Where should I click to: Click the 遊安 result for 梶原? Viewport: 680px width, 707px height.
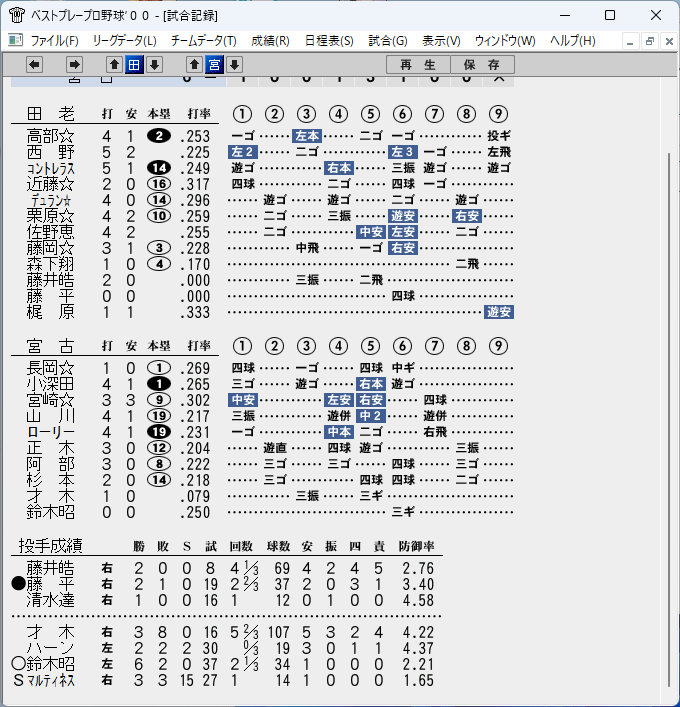coord(499,312)
